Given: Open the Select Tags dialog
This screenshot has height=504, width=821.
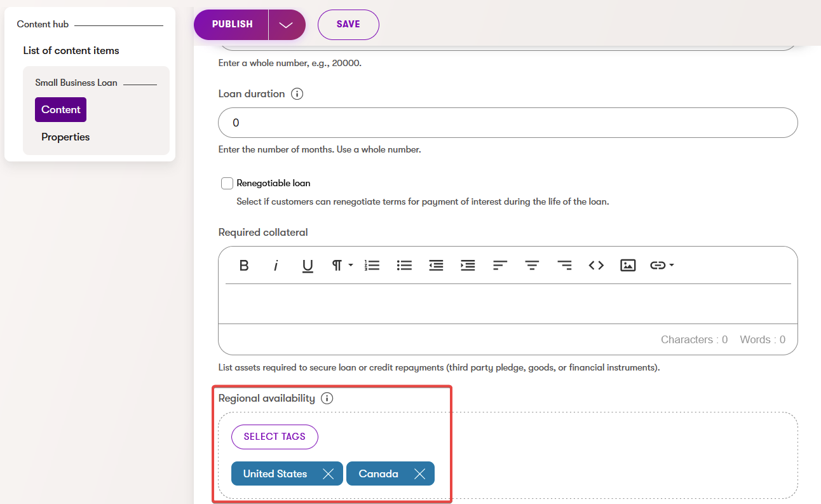Looking at the screenshot, I should [x=275, y=437].
